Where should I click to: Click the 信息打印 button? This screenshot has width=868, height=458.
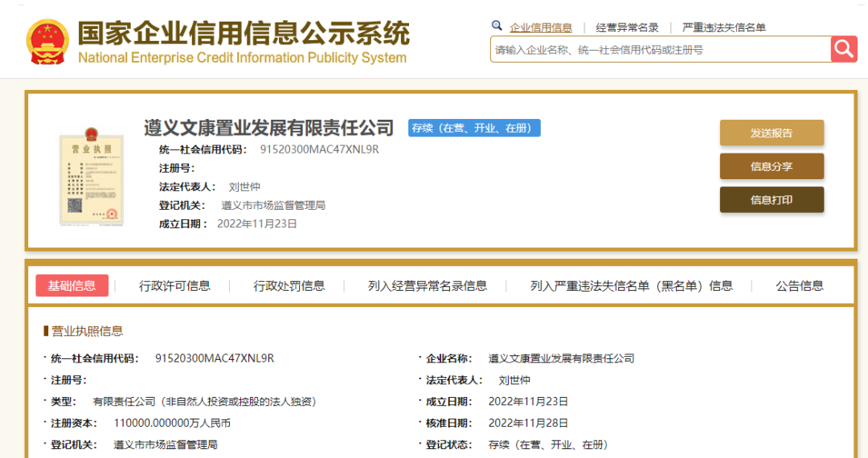point(772,200)
